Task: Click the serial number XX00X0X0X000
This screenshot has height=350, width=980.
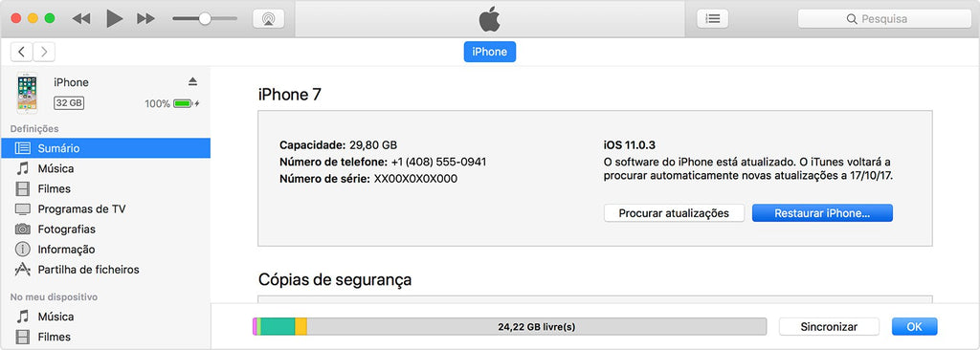Action: (415, 179)
